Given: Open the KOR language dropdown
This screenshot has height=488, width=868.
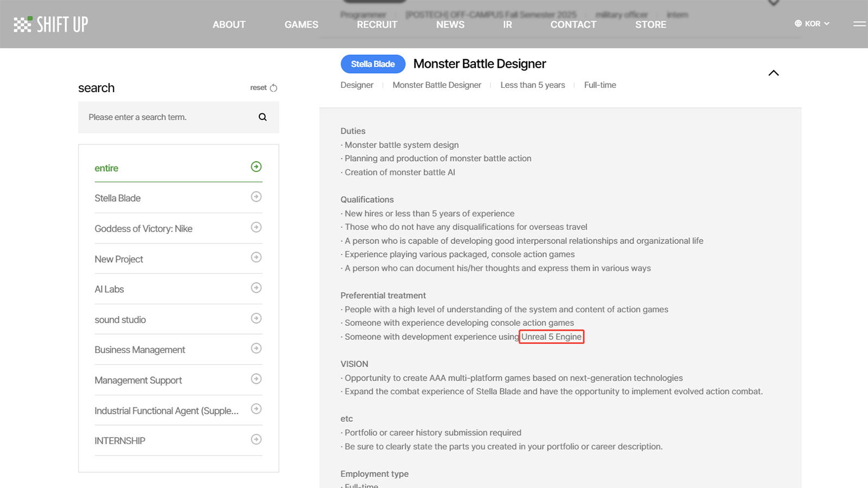Looking at the screenshot, I should point(812,23).
